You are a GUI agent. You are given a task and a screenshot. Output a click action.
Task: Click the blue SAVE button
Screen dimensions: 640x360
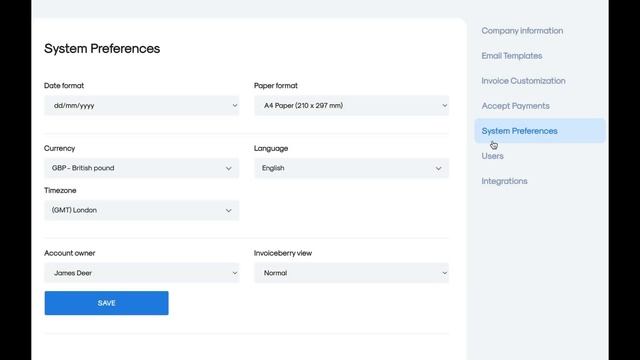[107, 303]
